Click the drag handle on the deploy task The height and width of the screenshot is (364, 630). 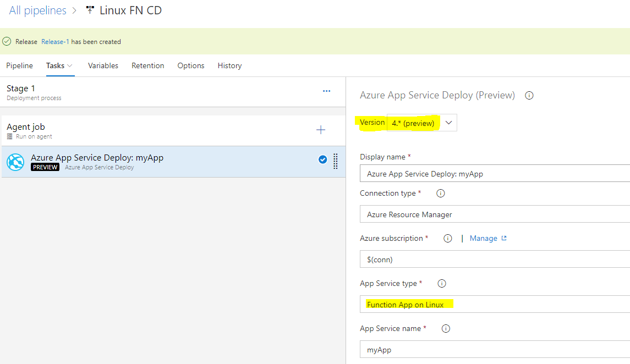(335, 162)
